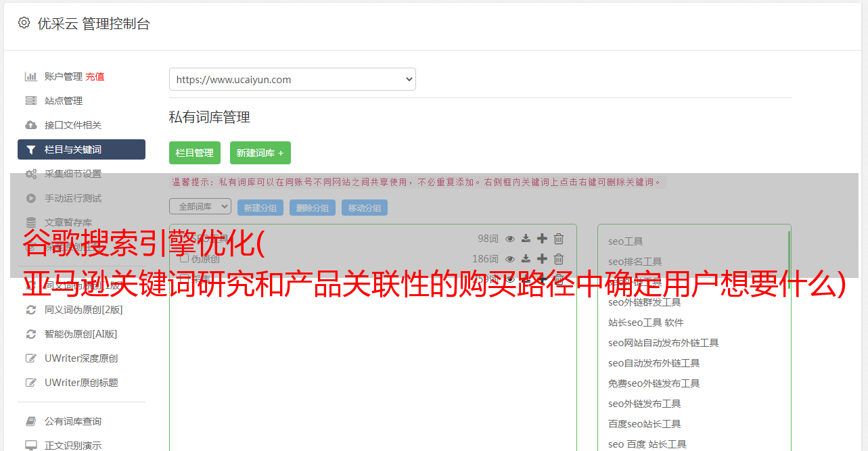This screenshot has height=451, width=868.
Task: Click the refresh icon for 智能伪原创[AI版]
Action: tap(30, 334)
